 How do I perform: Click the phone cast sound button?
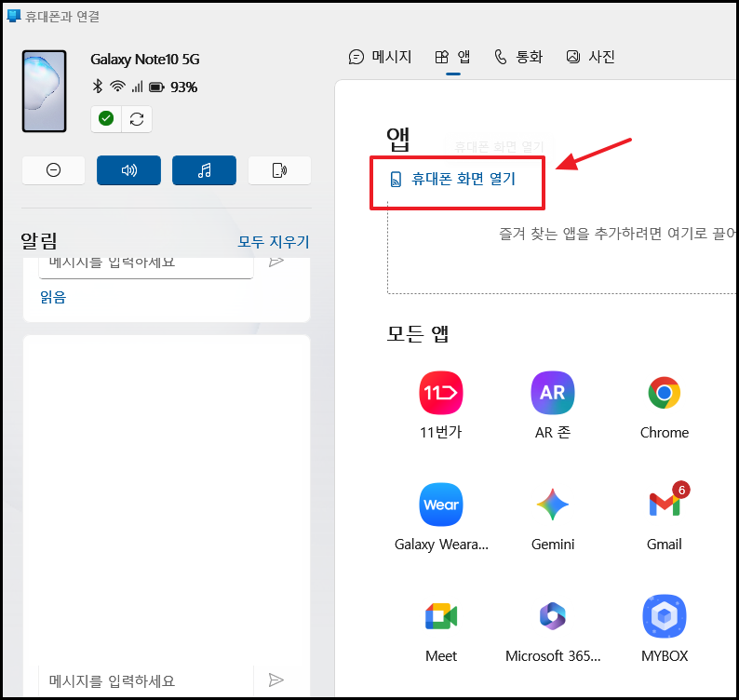pyautogui.click(x=279, y=170)
